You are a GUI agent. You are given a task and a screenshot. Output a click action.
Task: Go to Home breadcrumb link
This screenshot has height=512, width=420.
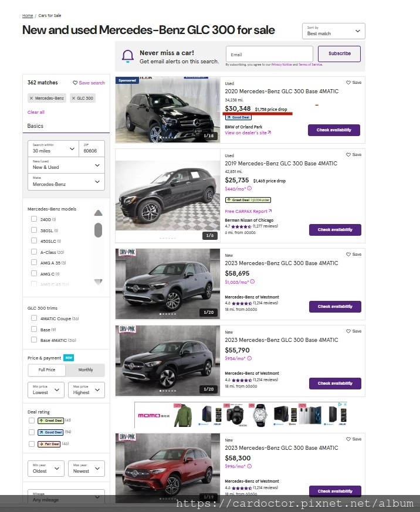pos(28,15)
